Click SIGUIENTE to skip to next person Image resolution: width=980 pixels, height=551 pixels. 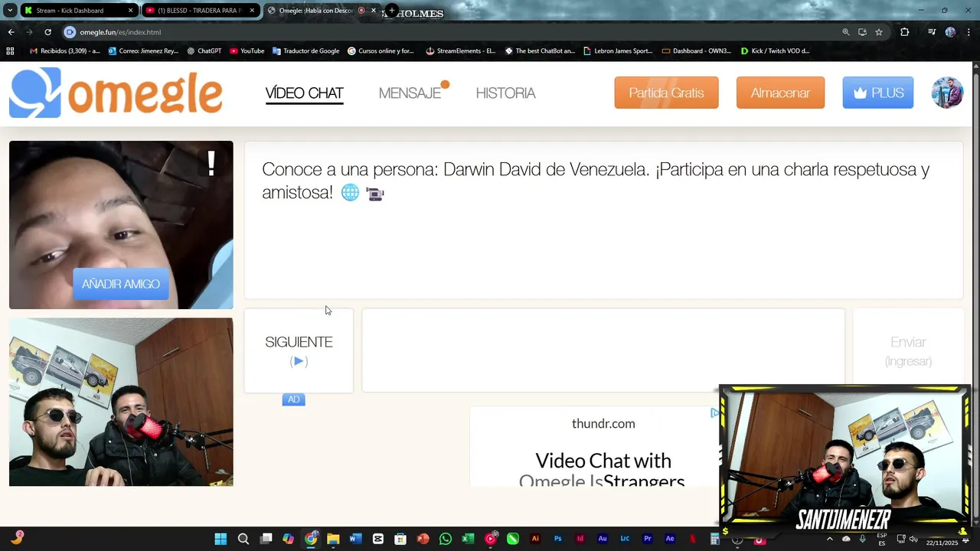pos(299,350)
